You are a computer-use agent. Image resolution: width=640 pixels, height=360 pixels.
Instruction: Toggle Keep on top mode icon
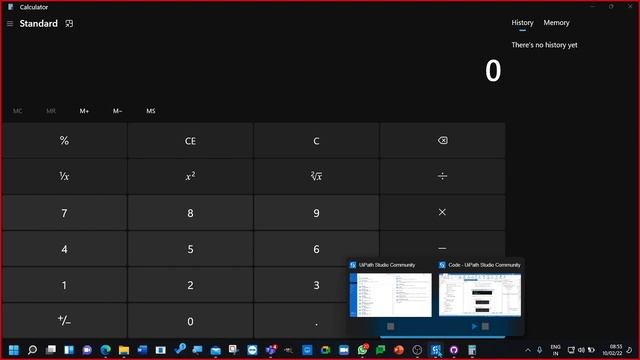69,24
